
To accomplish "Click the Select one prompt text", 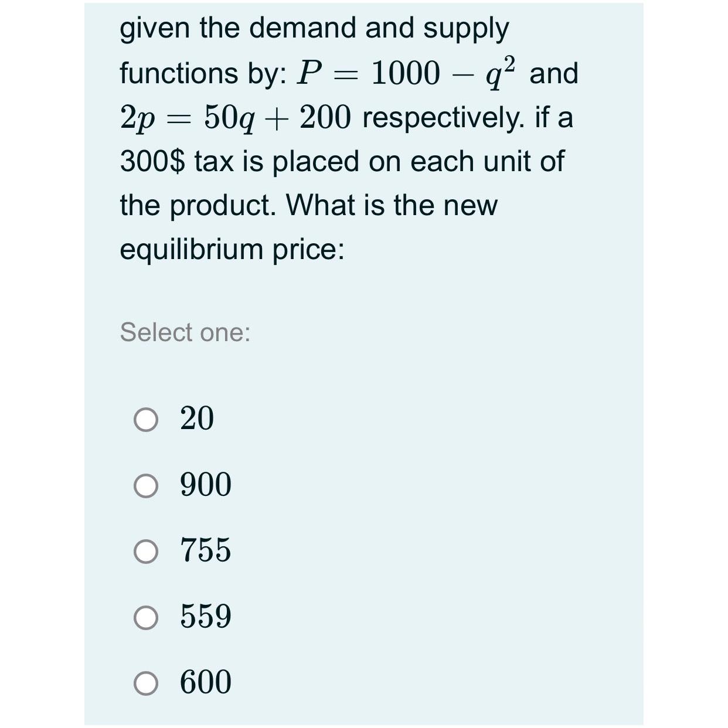I will point(185,333).
